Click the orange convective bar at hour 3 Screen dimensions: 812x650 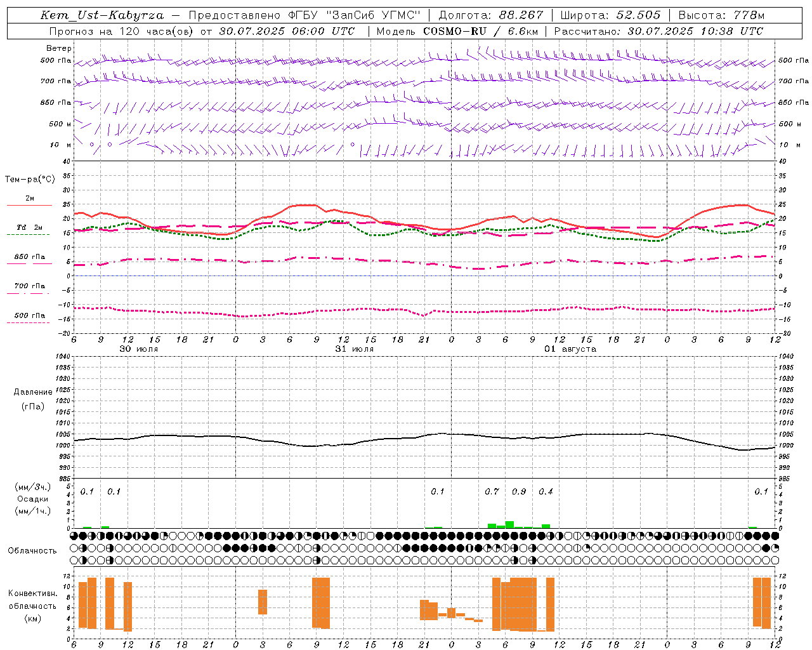click(263, 602)
